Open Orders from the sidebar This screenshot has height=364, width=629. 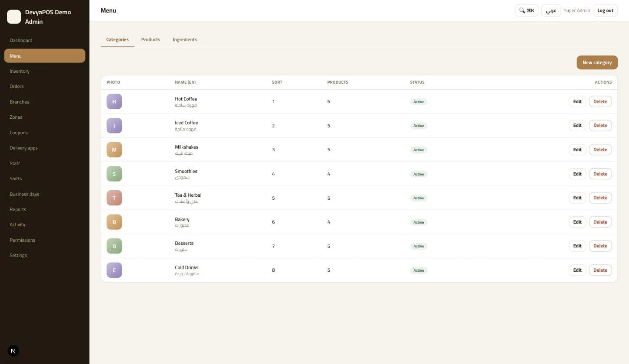[45, 86]
